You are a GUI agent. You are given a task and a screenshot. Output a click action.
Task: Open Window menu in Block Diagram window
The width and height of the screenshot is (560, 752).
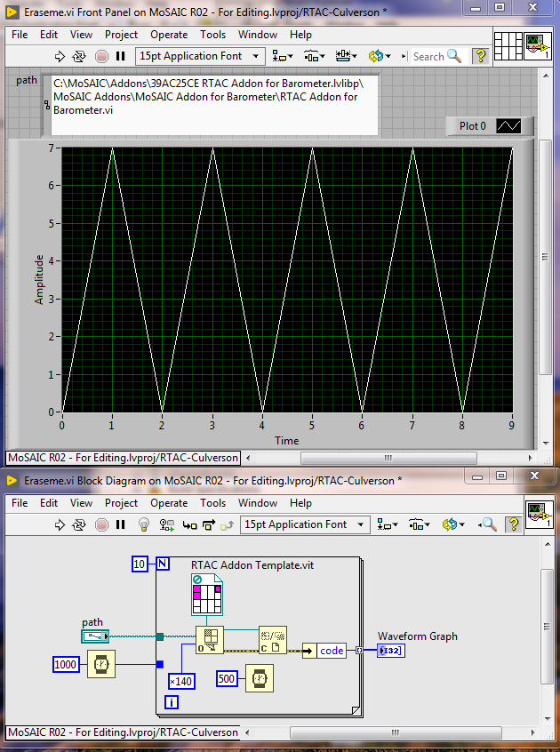[x=258, y=503]
